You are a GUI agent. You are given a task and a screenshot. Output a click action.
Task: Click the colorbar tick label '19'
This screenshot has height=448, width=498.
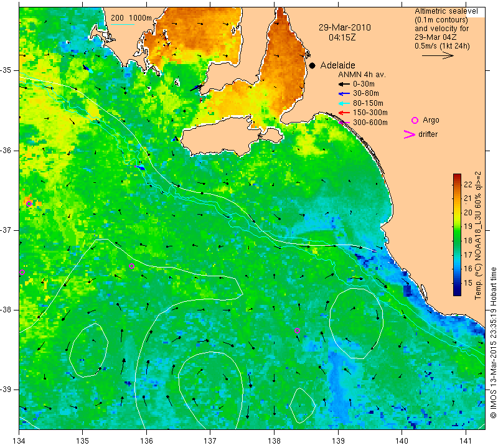(468, 226)
